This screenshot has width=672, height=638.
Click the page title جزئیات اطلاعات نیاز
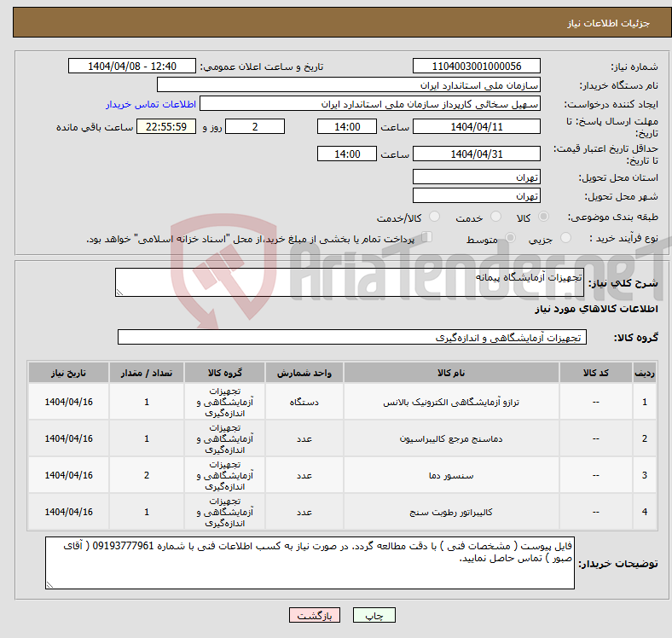608,23
